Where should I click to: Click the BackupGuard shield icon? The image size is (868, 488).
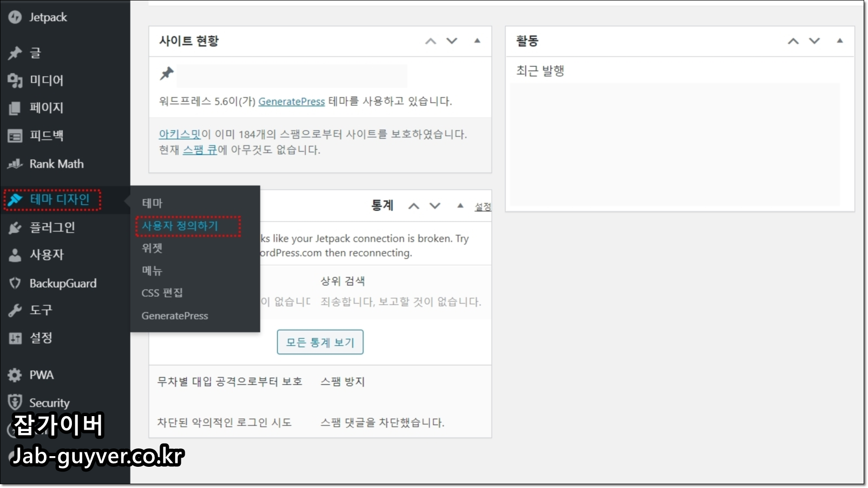(x=15, y=283)
